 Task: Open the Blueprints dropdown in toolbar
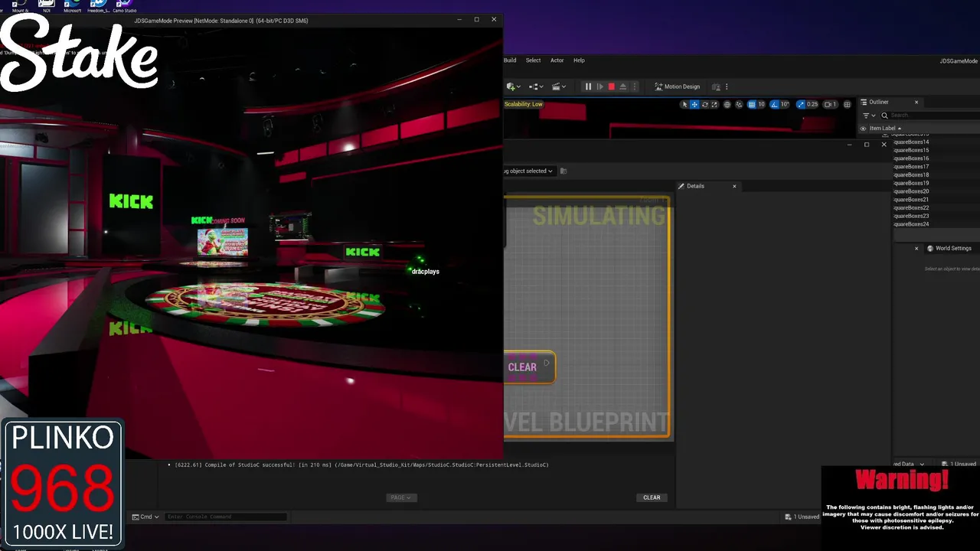pyautogui.click(x=536, y=86)
